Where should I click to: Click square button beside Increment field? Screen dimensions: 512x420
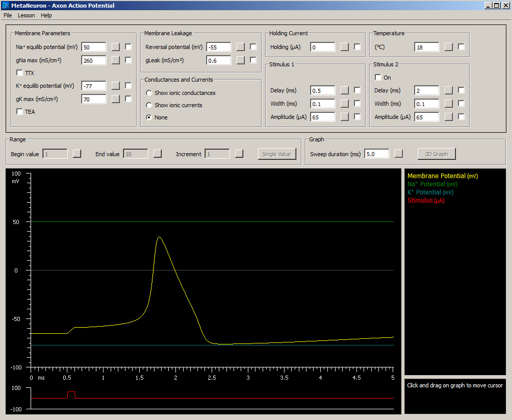tap(239, 154)
